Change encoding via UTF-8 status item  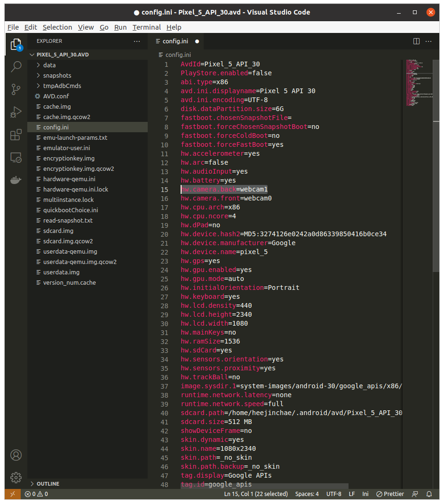(x=334, y=494)
